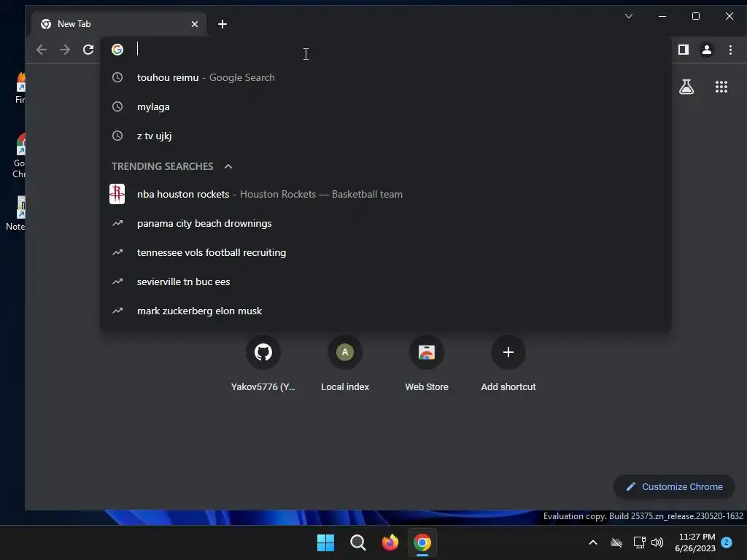Click the trending icon beside mark zuckerberg
The height and width of the screenshot is (560, 747).
point(117,311)
